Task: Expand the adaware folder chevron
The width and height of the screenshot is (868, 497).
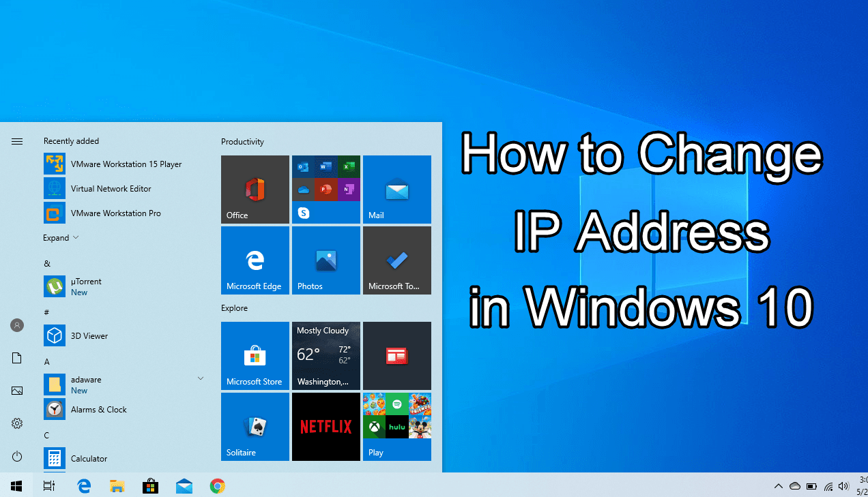Action: 201,378
